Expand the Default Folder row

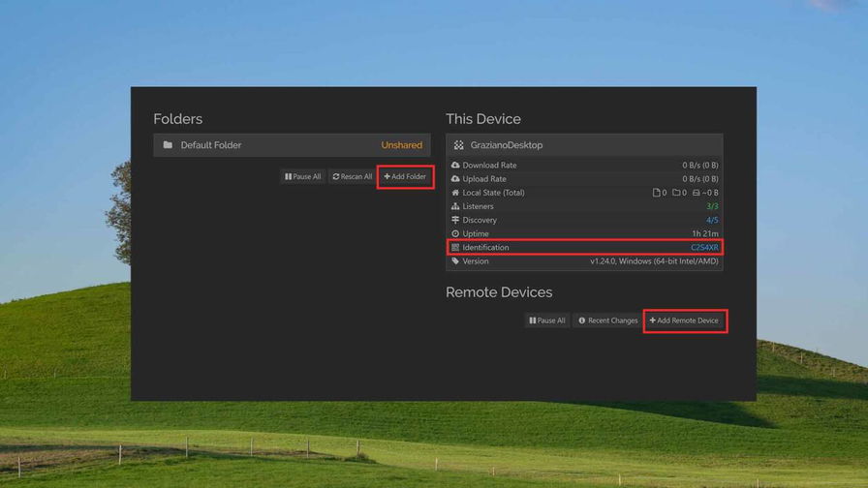(292, 145)
